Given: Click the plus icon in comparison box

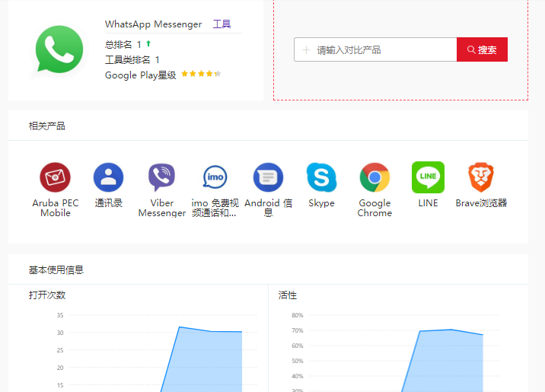Looking at the screenshot, I should tap(306, 50).
